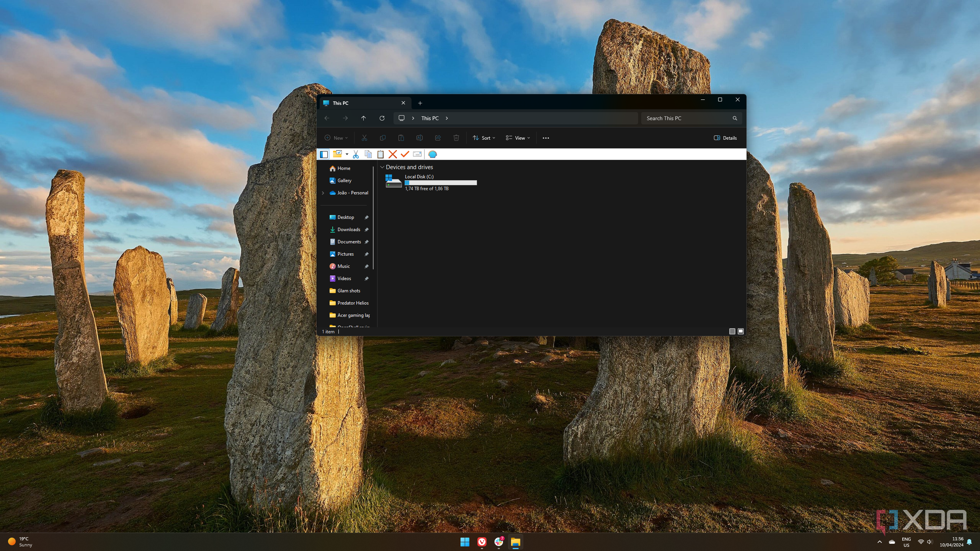Open Open-Shell settings via the shell icon
Screen dimensions: 980x551
(x=432, y=154)
